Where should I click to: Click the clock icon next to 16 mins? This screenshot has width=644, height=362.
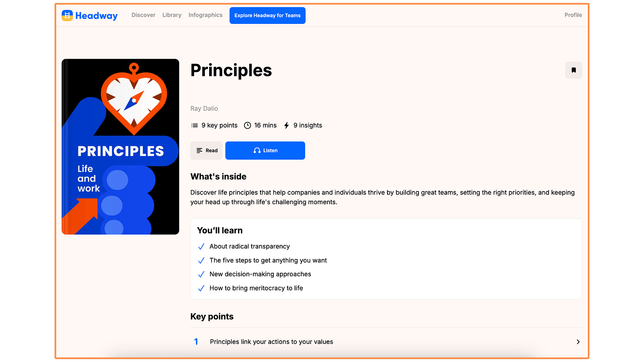[247, 125]
